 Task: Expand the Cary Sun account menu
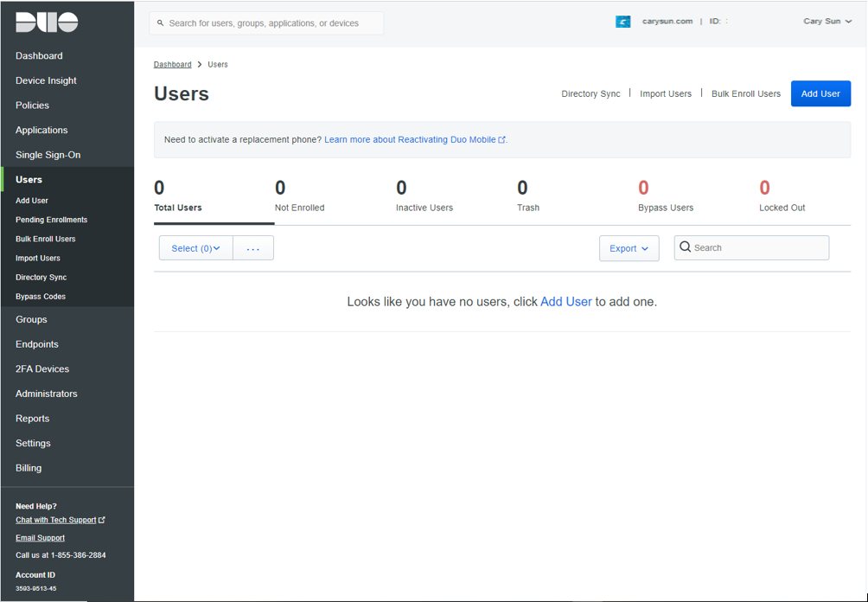pos(827,22)
